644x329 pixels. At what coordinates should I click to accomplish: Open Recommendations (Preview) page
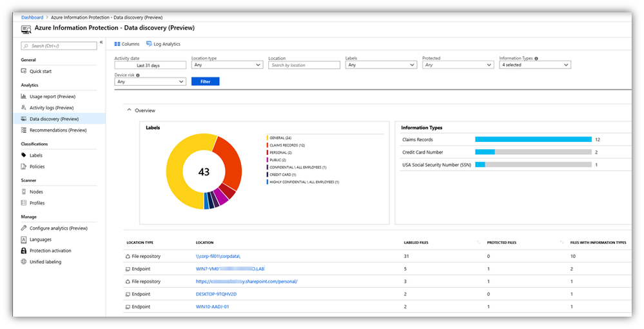point(59,130)
